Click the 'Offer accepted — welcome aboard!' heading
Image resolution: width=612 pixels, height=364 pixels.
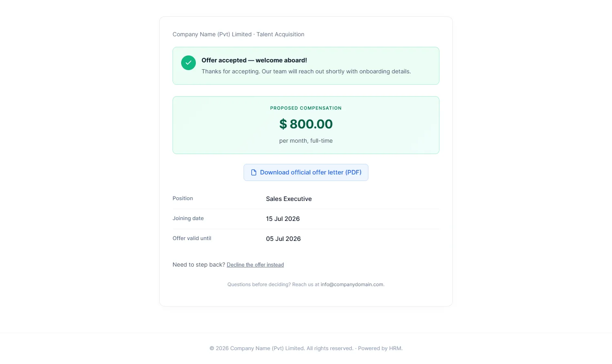click(x=254, y=60)
